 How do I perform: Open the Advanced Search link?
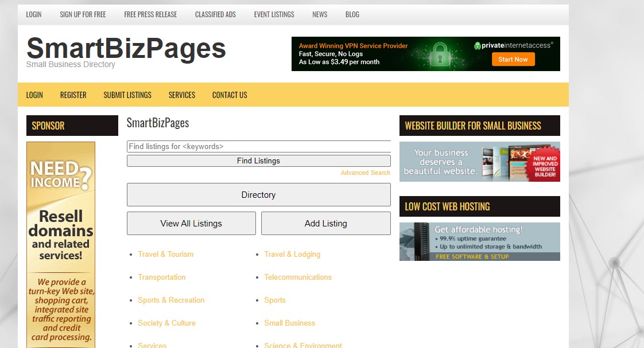365,173
